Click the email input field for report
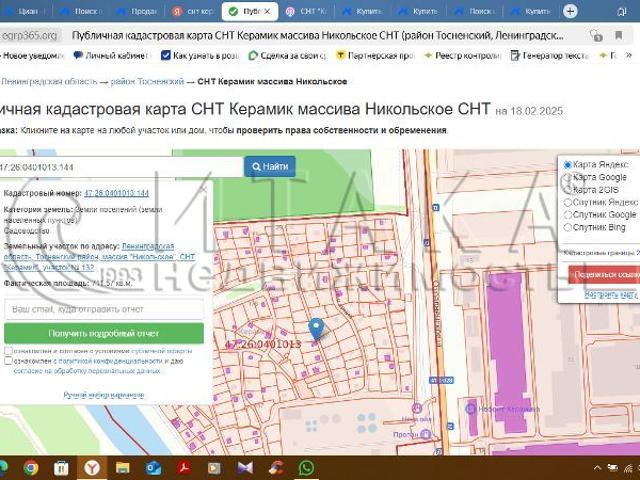640x480 pixels. pyautogui.click(x=104, y=310)
